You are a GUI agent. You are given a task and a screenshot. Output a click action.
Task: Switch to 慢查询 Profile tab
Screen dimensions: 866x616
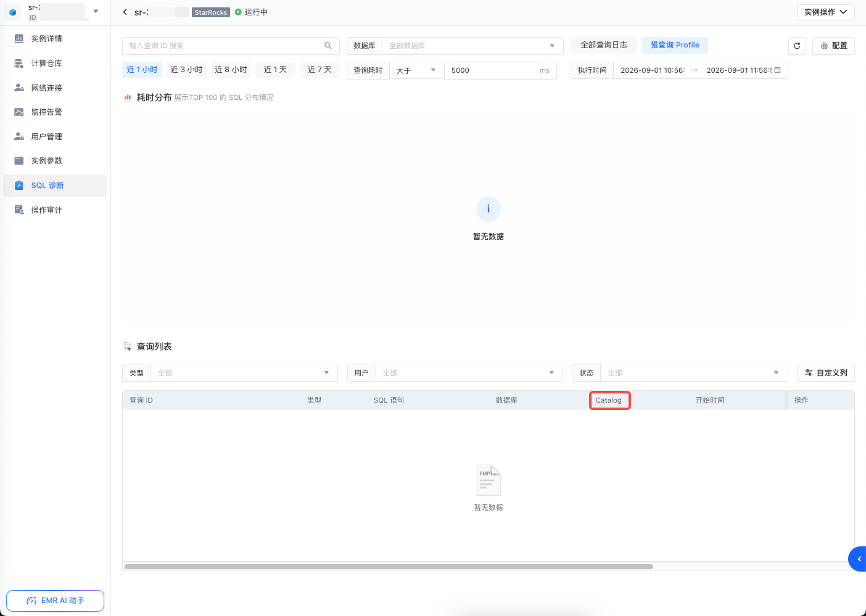(x=675, y=45)
